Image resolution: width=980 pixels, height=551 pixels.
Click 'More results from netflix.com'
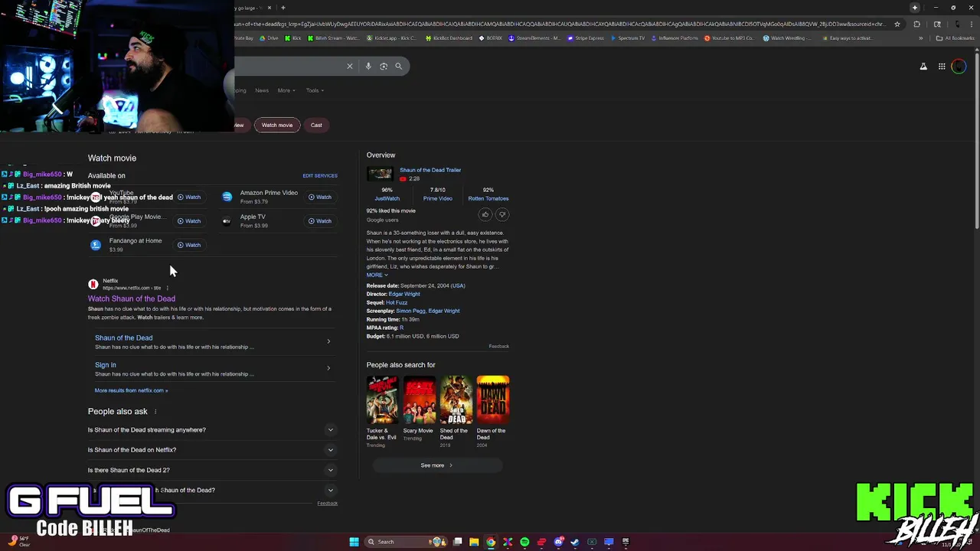point(131,390)
